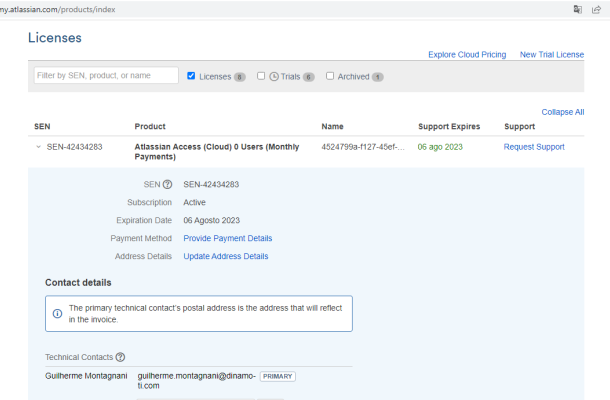Image resolution: width=610 pixels, height=400 pixels.
Task: Click the Archived count badge 1
Action: pyautogui.click(x=377, y=77)
